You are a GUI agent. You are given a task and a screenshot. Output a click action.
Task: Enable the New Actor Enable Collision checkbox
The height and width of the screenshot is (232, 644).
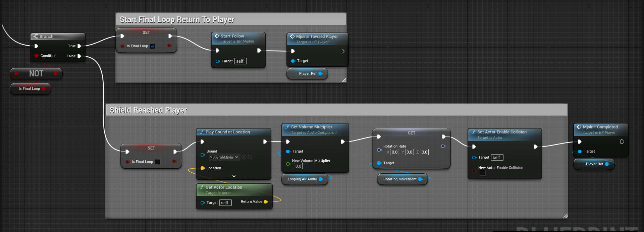pyautogui.click(x=483, y=173)
